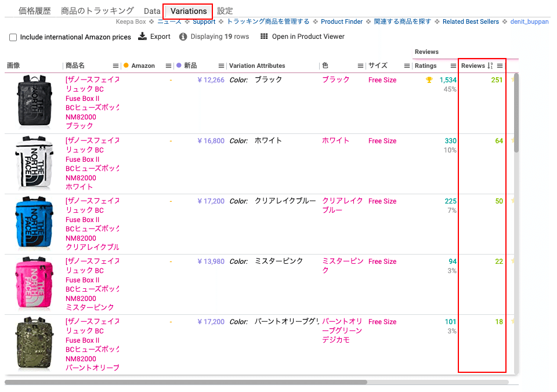
Task: Click the grid icon for Open in Product Viewer
Action: [264, 37]
